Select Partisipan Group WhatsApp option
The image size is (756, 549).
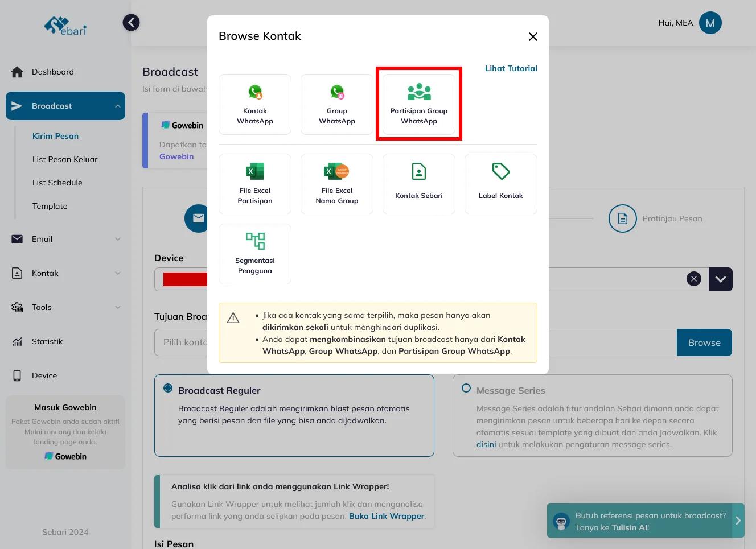[x=419, y=105]
